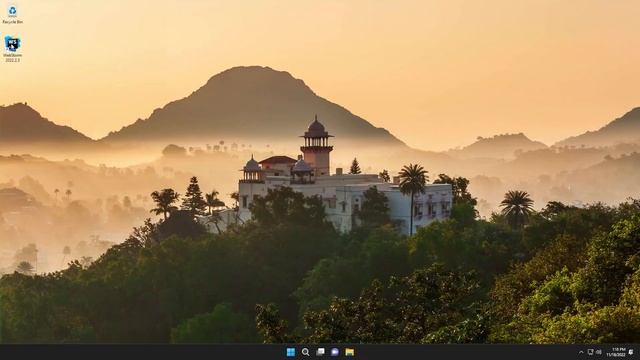
Task: Show hidden system tray icons
Action: click(x=581, y=352)
